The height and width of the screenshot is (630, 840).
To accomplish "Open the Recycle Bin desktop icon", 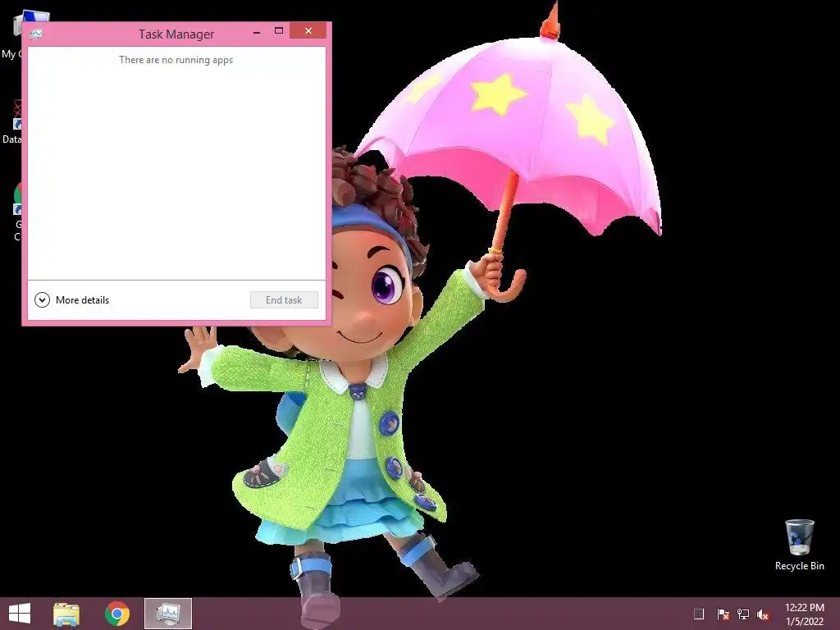I will click(x=799, y=545).
